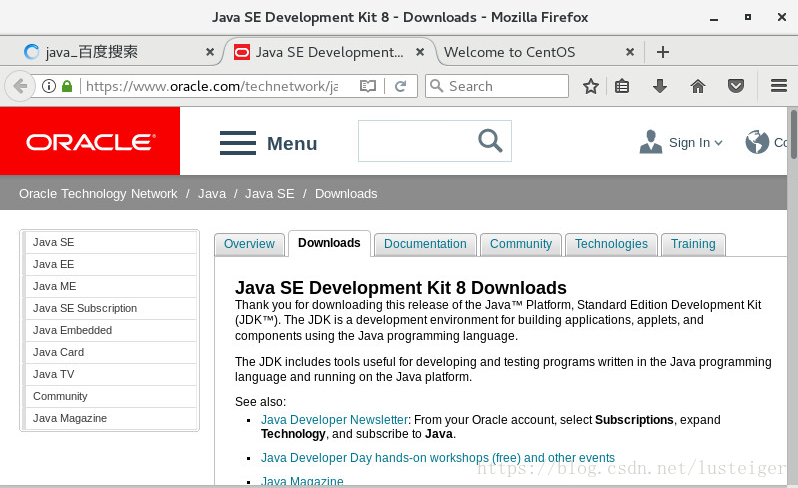Image resolution: width=798 pixels, height=488 pixels.
Task: Save page to Pocket icon
Action: point(735,86)
